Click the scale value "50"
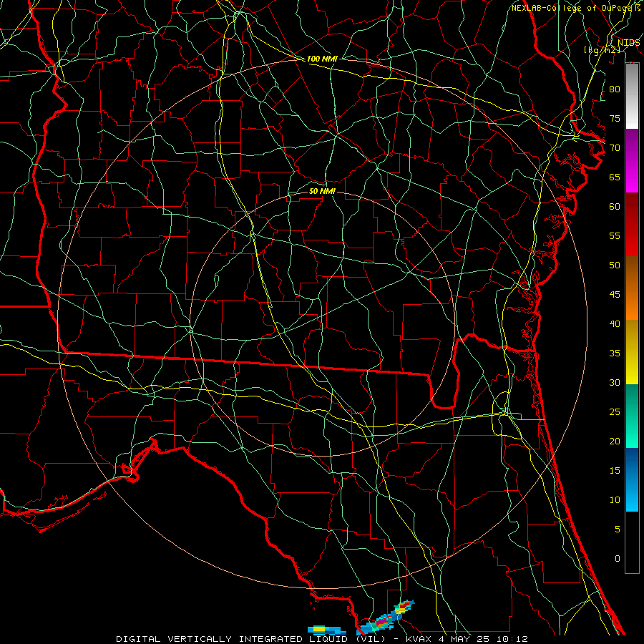The height and width of the screenshot is (644, 644). click(x=615, y=265)
